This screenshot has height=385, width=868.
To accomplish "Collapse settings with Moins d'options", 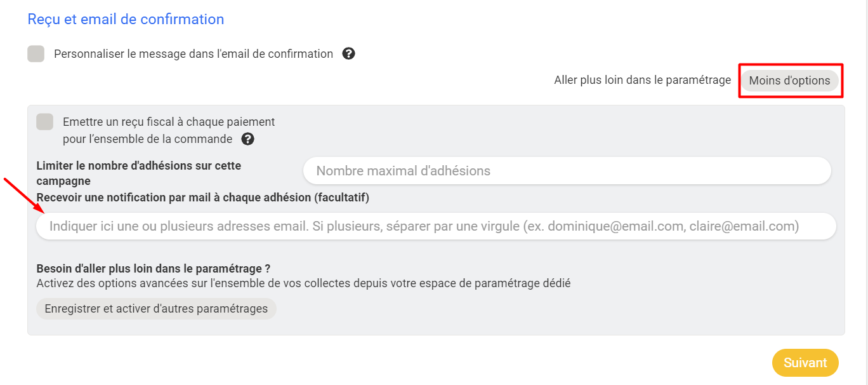I will coord(789,81).
